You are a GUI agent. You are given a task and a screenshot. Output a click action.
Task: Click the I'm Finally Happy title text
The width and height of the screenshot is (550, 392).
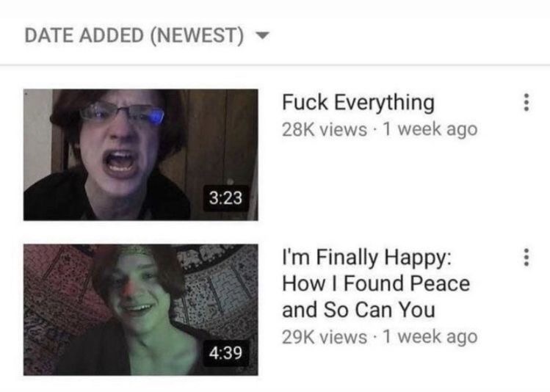(367, 258)
